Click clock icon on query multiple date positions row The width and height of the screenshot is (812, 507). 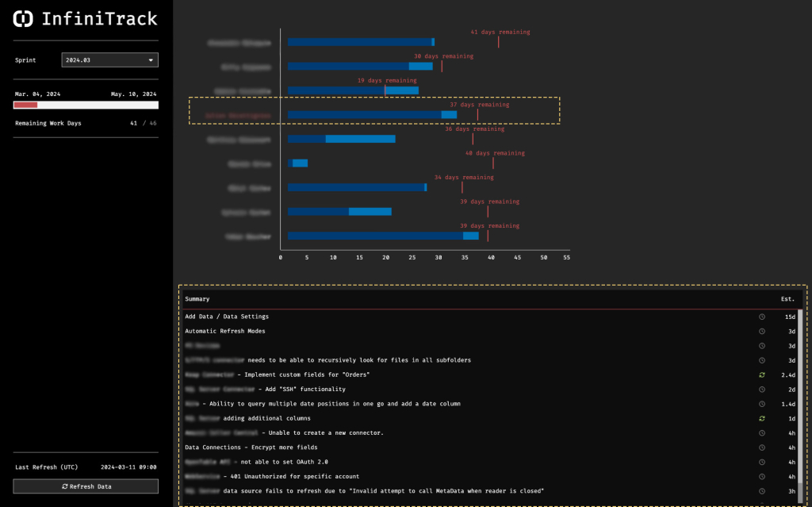pos(762,404)
